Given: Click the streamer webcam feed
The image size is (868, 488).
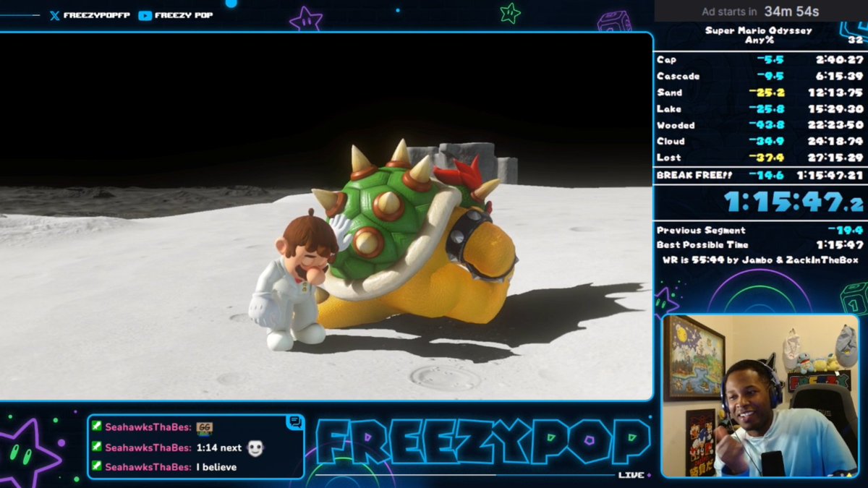Looking at the screenshot, I should point(760,395).
